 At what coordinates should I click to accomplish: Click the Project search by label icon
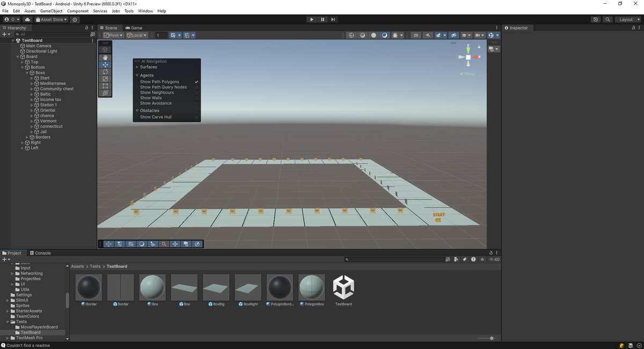(x=464, y=259)
